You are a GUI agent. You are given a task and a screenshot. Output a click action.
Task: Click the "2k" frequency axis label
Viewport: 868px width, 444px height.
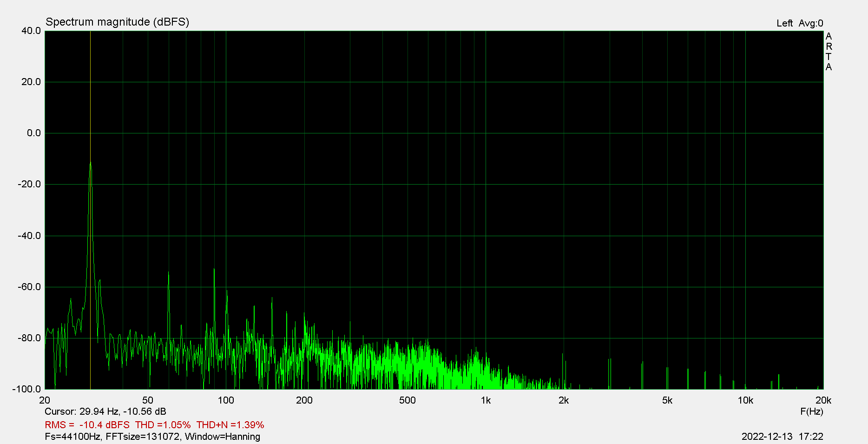click(x=564, y=400)
